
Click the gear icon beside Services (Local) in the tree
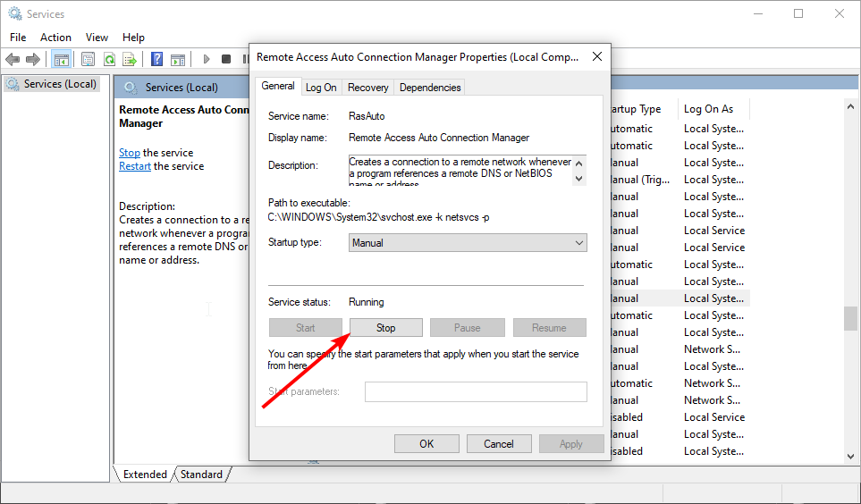click(13, 84)
